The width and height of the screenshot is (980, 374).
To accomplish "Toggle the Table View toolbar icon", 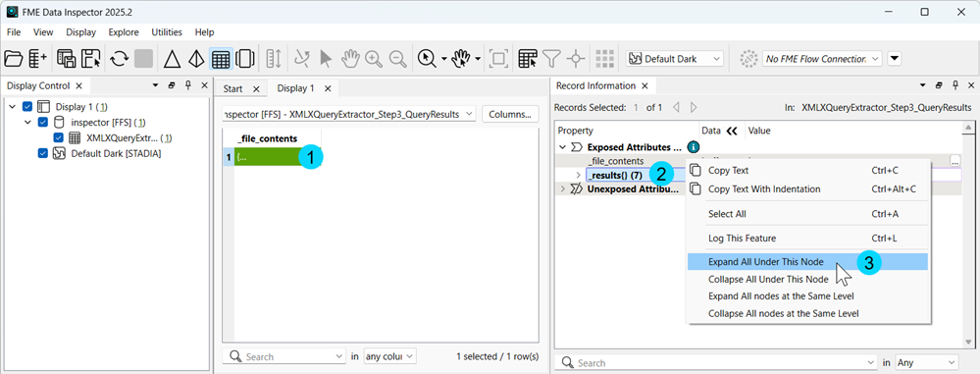I will point(221,59).
